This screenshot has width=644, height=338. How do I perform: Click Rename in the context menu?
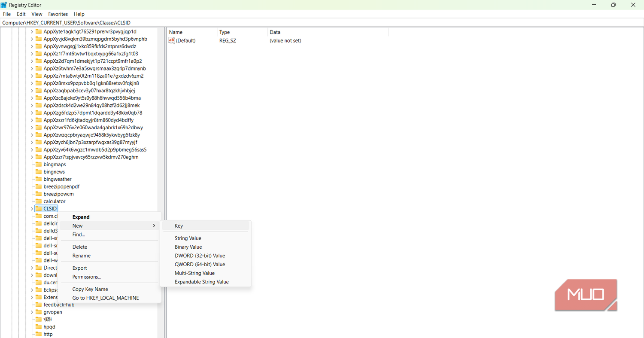(109, 256)
